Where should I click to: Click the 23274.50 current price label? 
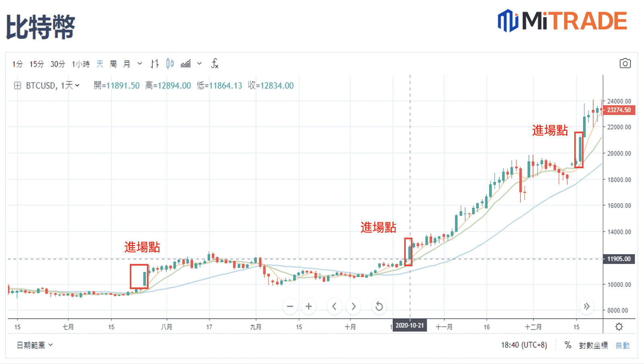[x=619, y=110]
